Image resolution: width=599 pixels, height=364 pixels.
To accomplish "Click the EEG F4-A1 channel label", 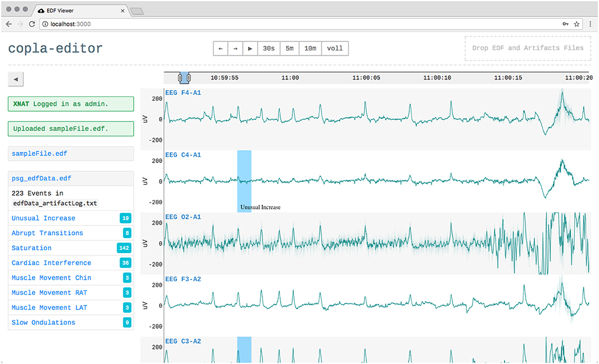I will pos(183,93).
